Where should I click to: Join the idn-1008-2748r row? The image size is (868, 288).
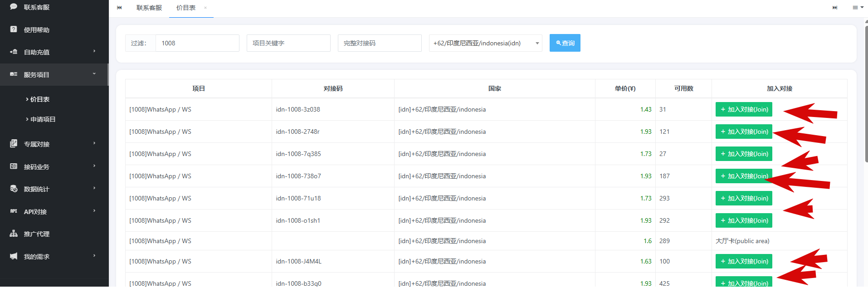(744, 132)
